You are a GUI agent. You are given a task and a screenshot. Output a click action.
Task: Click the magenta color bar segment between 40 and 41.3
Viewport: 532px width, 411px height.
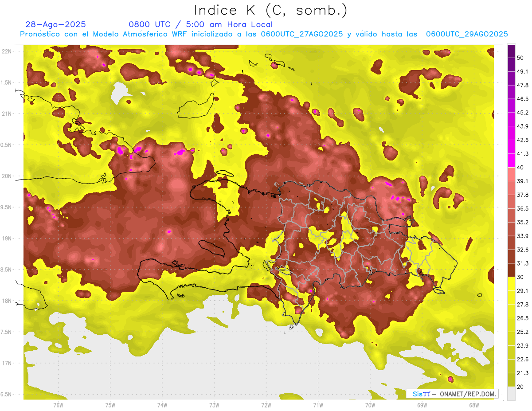point(511,160)
